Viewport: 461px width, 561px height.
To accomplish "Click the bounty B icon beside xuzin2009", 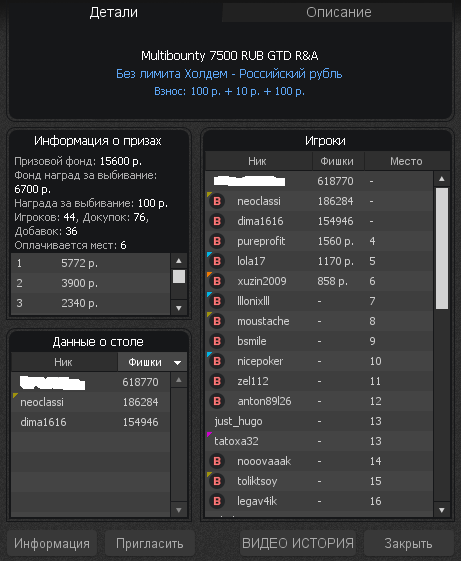I will pyautogui.click(x=217, y=281).
